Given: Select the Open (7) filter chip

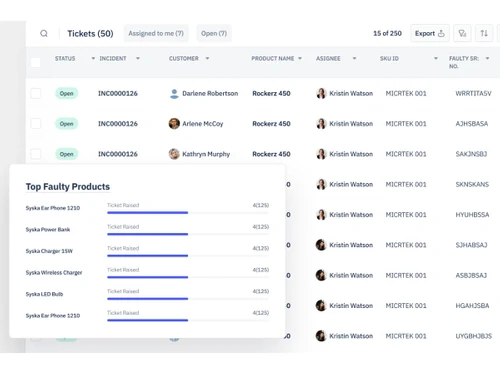Looking at the screenshot, I should coord(214,33).
